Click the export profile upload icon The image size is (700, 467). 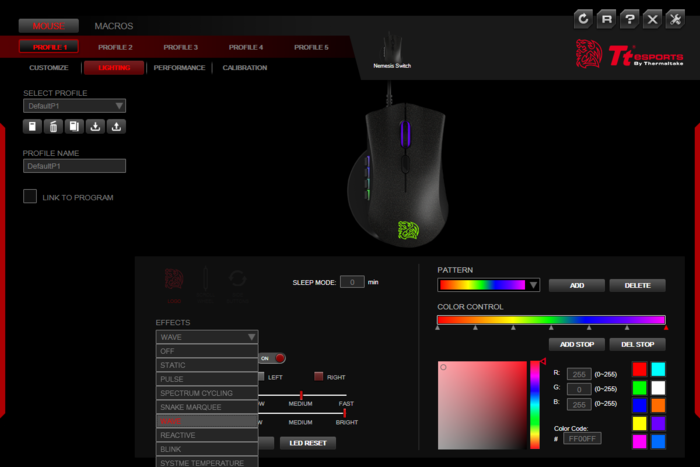(116, 127)
